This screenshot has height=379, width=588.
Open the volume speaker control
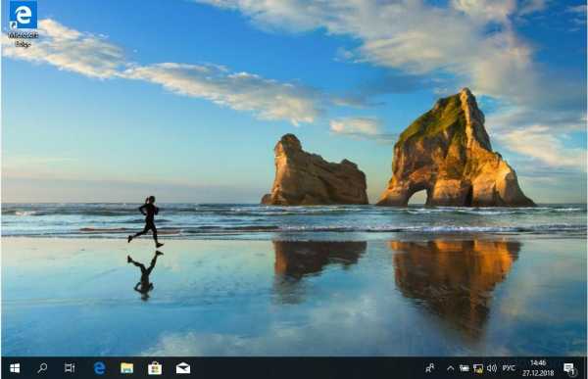(492, 368)
